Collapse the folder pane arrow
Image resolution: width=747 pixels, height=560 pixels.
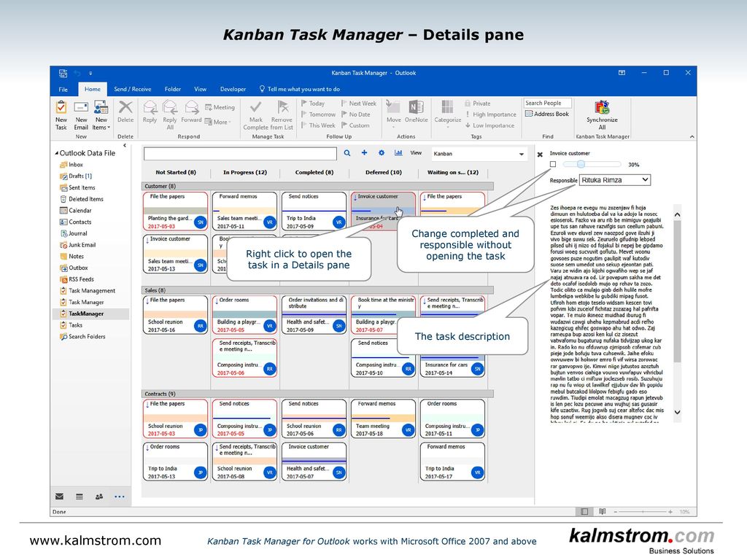[125, 145]
